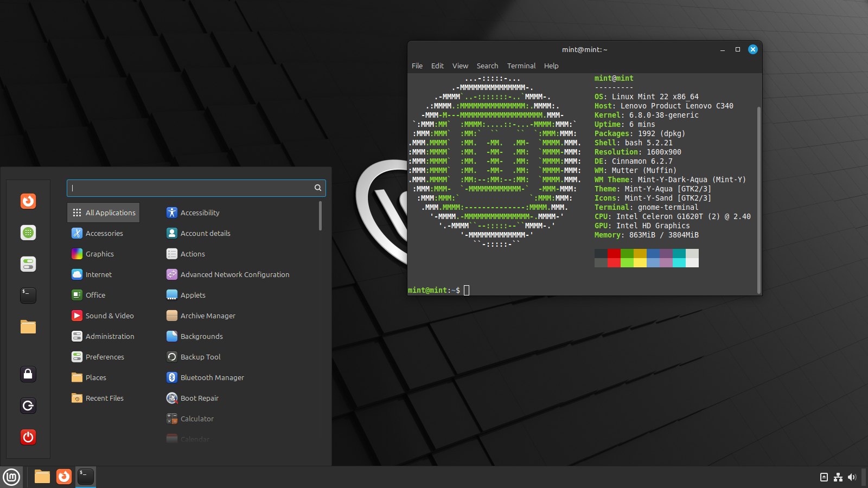The width and height of the screenshot is (868, 488).
Task: Launch Terminal from the menu favorites sidebar
Action: (x=28, y=296)
